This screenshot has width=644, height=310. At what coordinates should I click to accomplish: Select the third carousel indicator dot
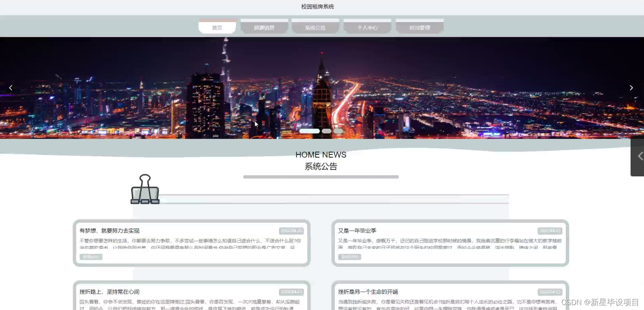pos(338,131)
